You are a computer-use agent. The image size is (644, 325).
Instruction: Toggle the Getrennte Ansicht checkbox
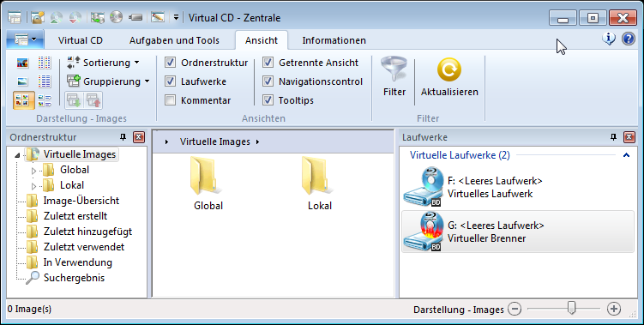click(268, 63)
